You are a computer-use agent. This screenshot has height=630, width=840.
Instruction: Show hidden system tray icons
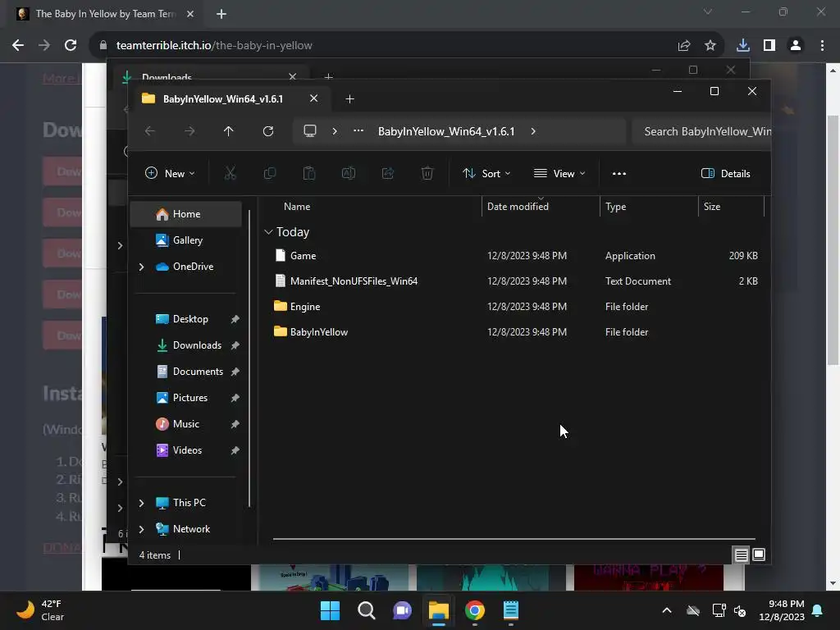(x=667, y=610)
